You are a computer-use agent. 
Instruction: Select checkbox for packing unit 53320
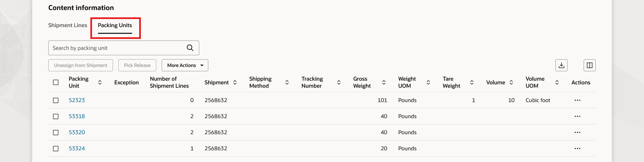[56, 133]
